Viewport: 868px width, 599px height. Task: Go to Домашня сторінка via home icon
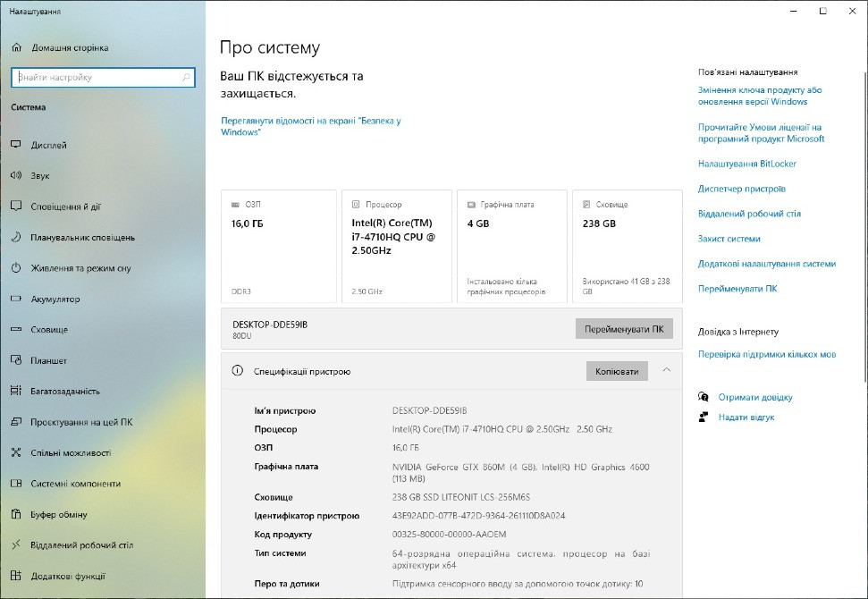tap(16, 46)
